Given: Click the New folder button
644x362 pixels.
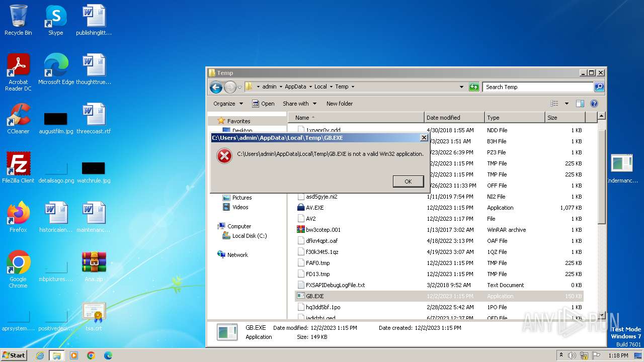Looking at the screenshot, I should click(x=340, y=104).
